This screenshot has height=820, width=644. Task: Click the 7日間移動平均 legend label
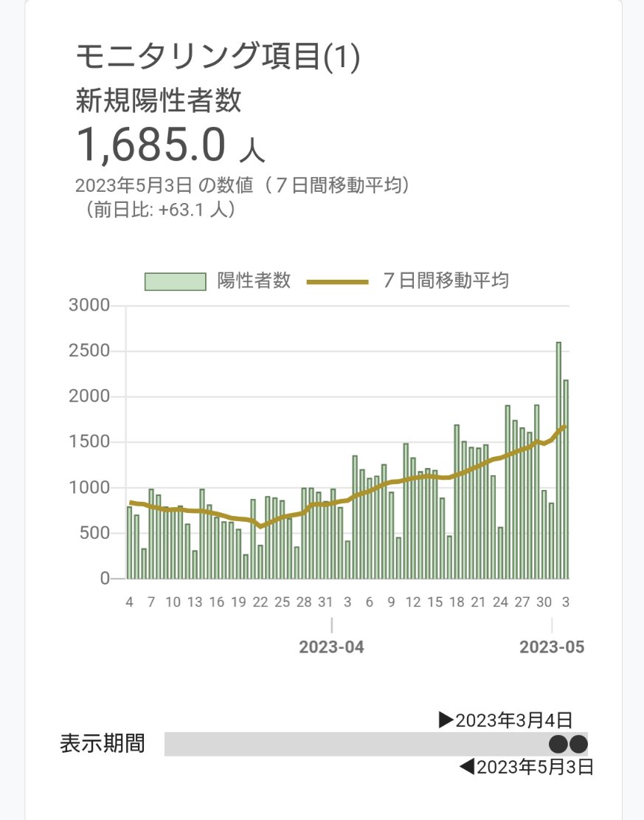click(x=446, y=280)
